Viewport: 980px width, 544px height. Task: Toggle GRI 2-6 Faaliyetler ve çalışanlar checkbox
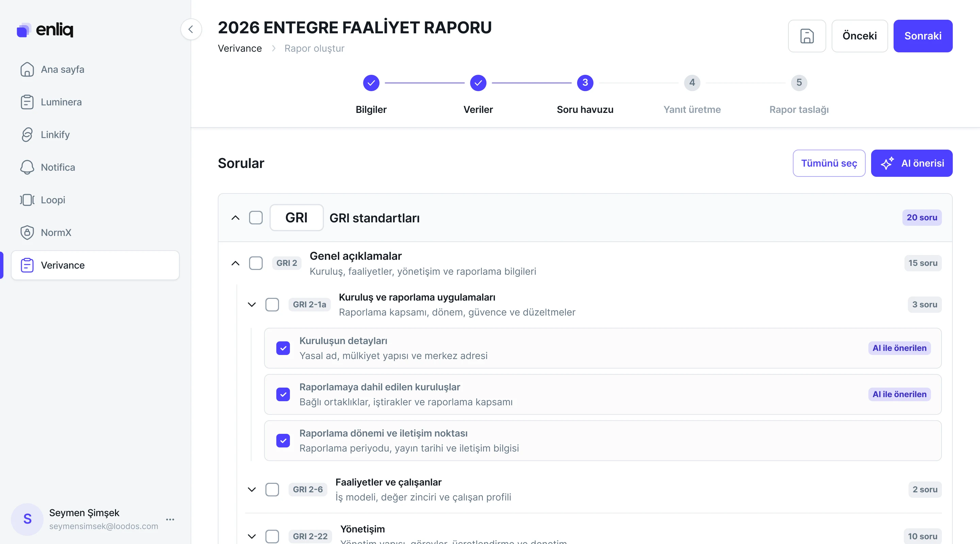click(272, 490)
